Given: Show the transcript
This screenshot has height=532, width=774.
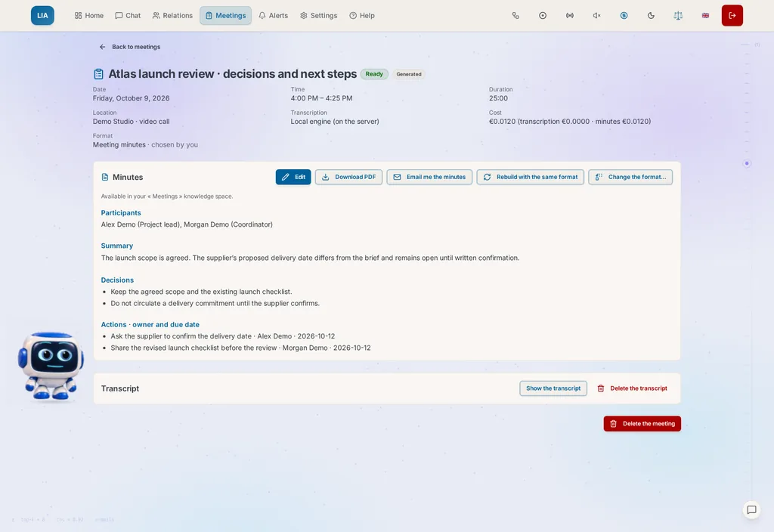Looking at the screenshot, I should click(x=553, y=388).
